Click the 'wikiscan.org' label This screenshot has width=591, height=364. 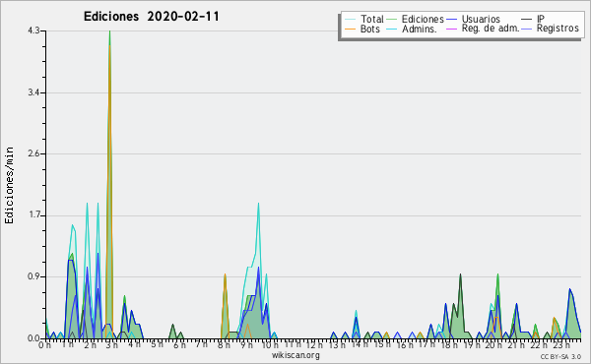[295, 355]
